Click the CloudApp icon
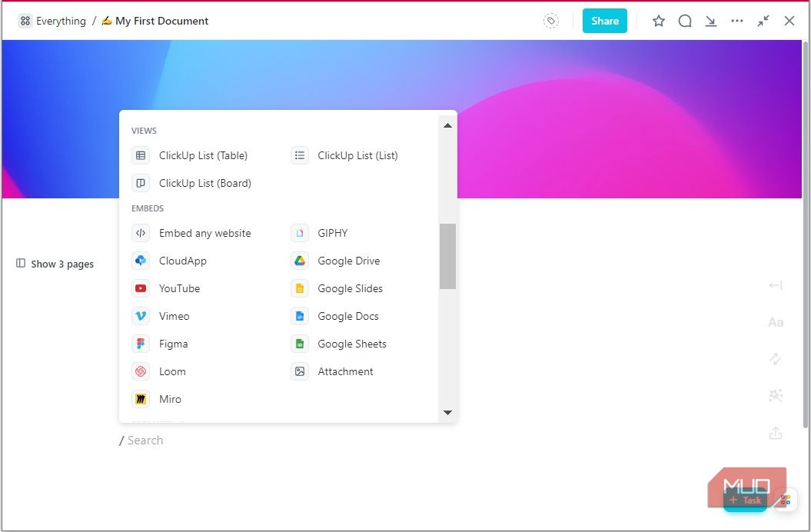 [140, 261]
